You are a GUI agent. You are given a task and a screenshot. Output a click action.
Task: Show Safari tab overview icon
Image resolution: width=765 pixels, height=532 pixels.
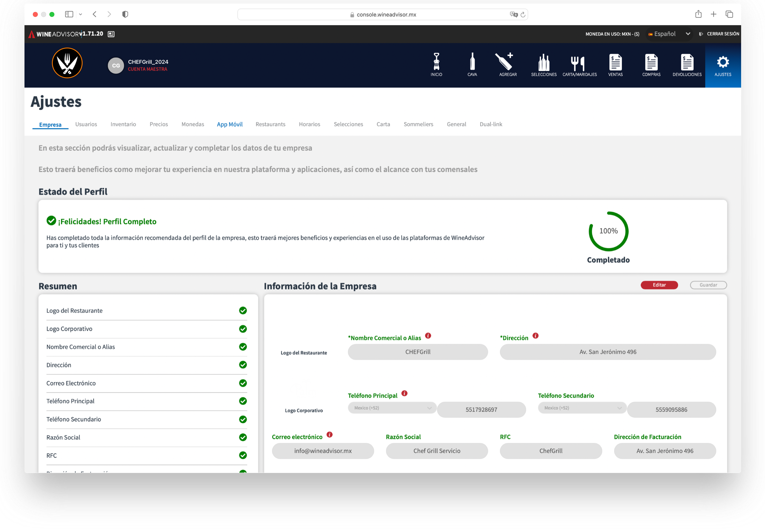[x=729, y=14]
